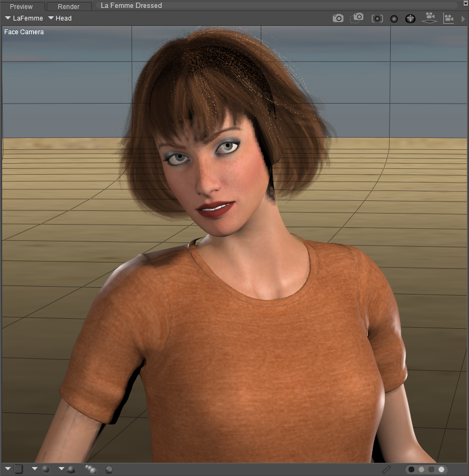Open the viewport layout dropdown arrow

click(8, 469)
